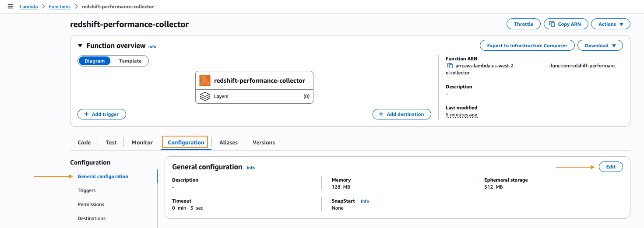Click the redshift-performance-collector diagram box title
The image size is (644, 228).
coord(260,81)
